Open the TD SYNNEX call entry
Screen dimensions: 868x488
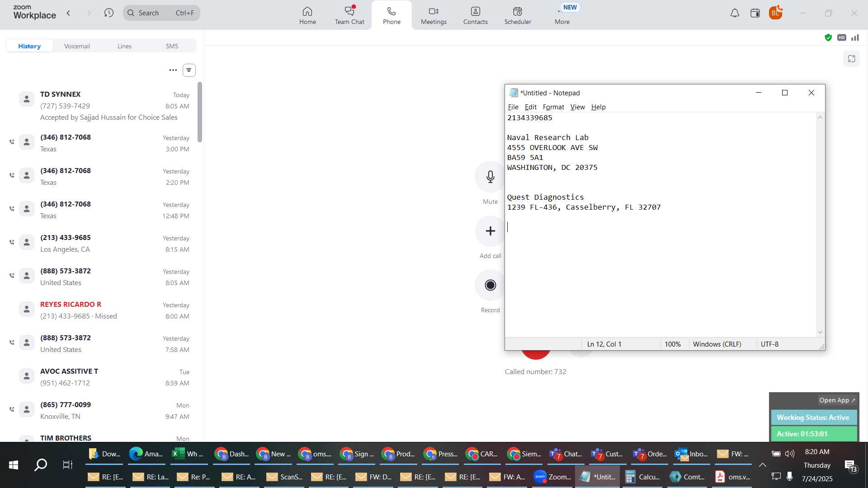coord(102,106)
